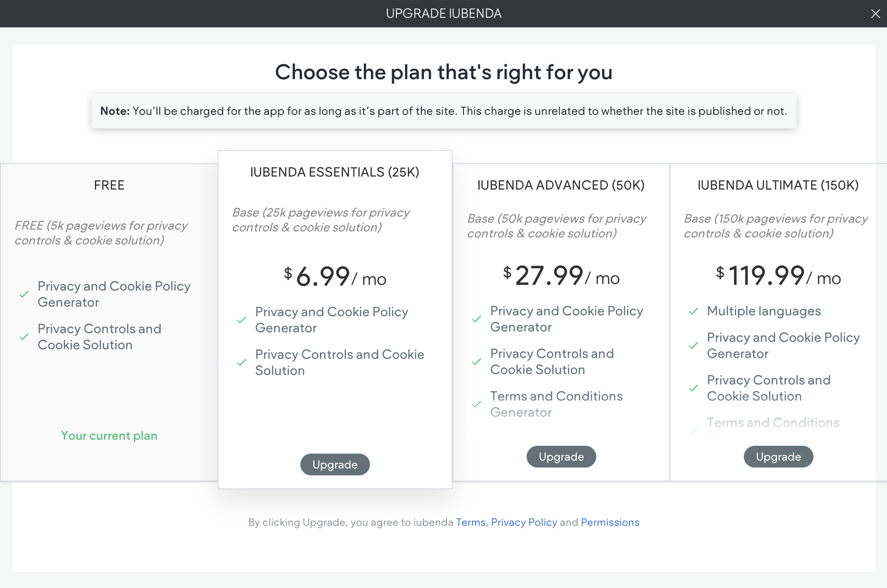Upgrade to iubenda Essentials (25K) plan

[x=335, y=464]
